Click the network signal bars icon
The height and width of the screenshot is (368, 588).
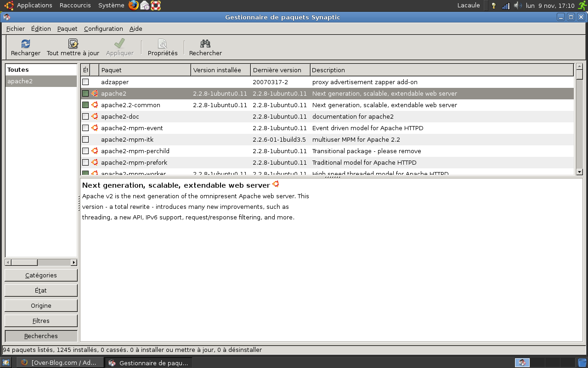click(506, 6)
